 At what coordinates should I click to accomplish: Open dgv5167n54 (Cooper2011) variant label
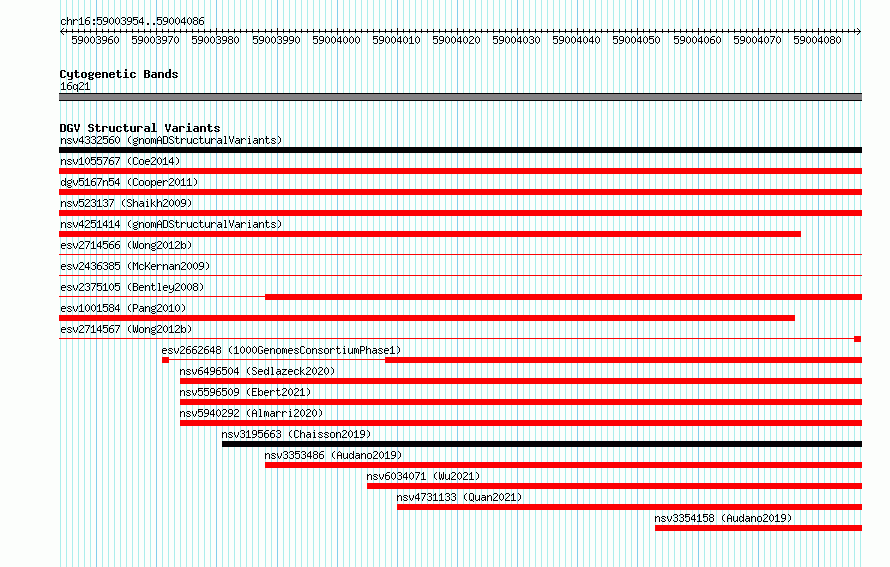point(129,182)
